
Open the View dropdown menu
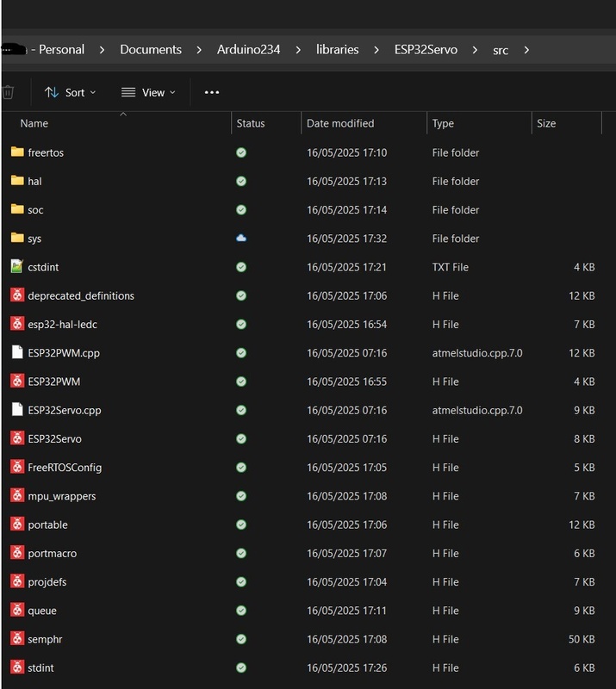point(148,92)
